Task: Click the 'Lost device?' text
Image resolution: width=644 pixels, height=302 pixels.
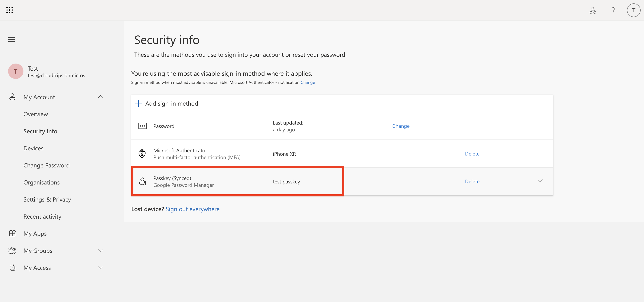Action: pyautogui.click(x=147, y=209)
